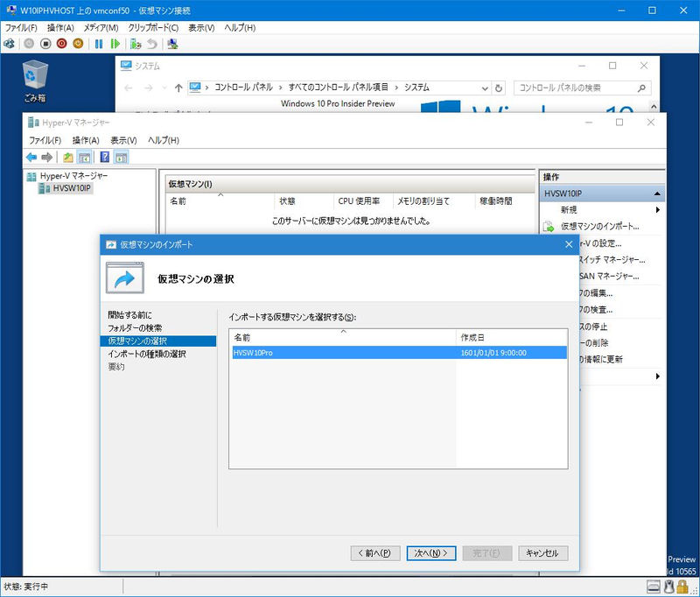
Task: Click the Back arrow in System window navigation
Action: 128,88
